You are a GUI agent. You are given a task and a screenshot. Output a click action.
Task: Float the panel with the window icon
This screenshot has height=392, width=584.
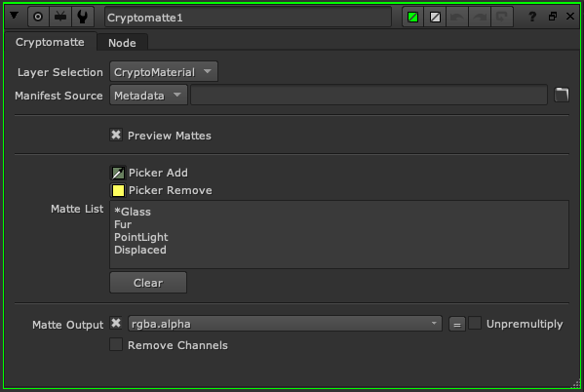pyautogui.click(x=553, y=16)
